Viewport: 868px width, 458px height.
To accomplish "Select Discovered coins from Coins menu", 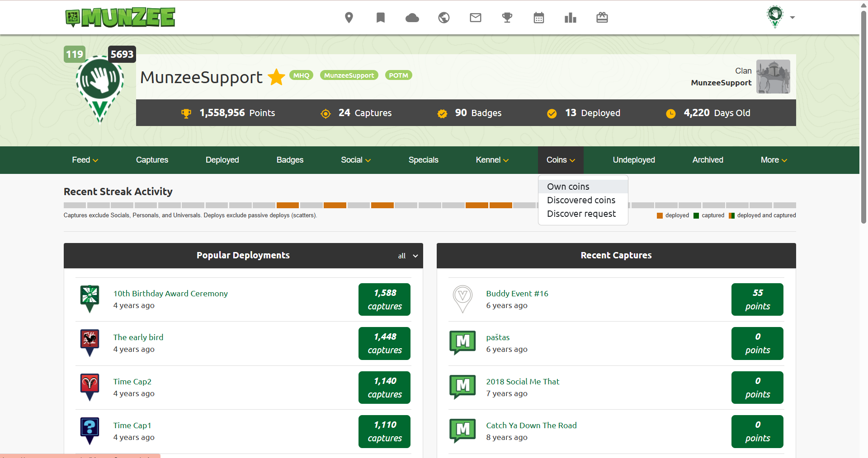I will click(581, 200).
